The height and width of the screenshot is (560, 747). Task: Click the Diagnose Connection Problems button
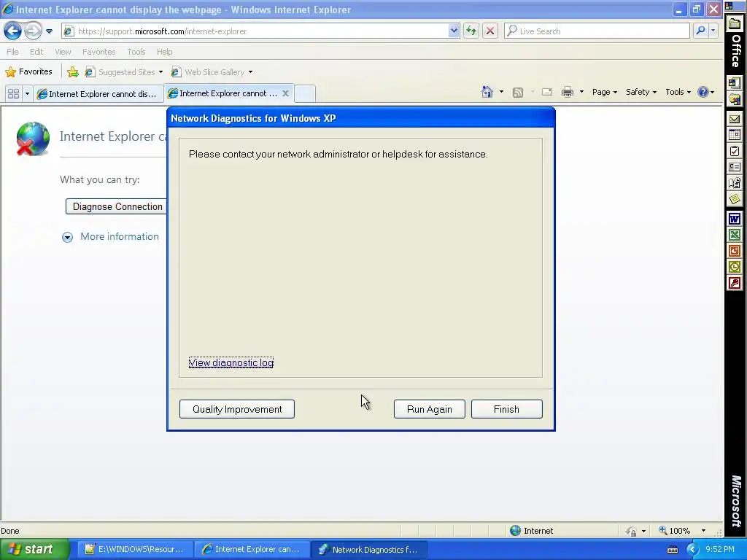click(116, 206)
